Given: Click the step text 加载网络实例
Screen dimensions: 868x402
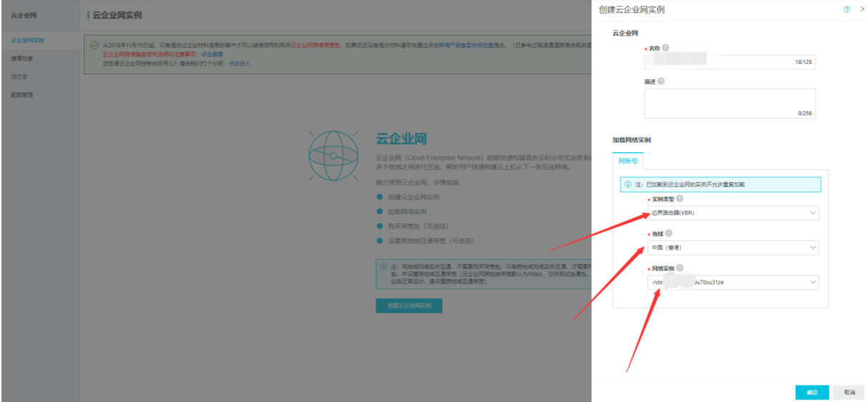Looking at the screenshot, I should click(407, 211).
